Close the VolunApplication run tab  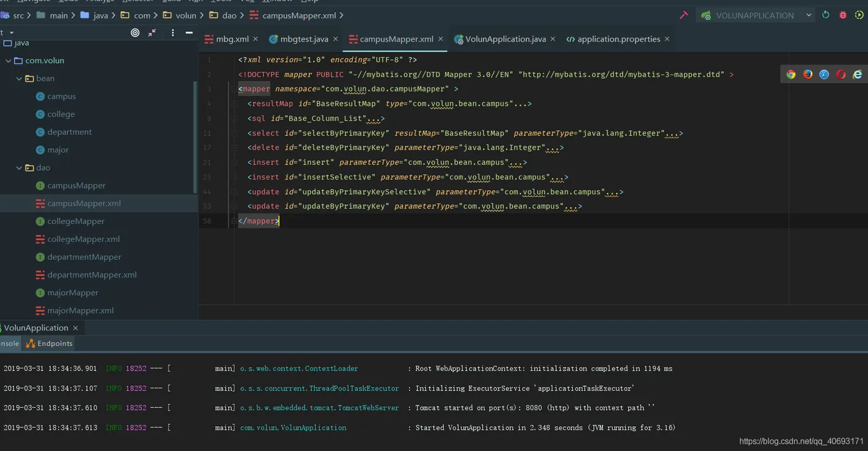[76, 328]
